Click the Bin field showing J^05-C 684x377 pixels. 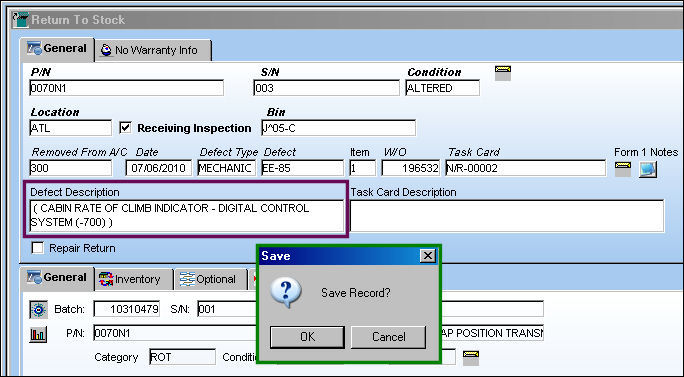[339, 128]
